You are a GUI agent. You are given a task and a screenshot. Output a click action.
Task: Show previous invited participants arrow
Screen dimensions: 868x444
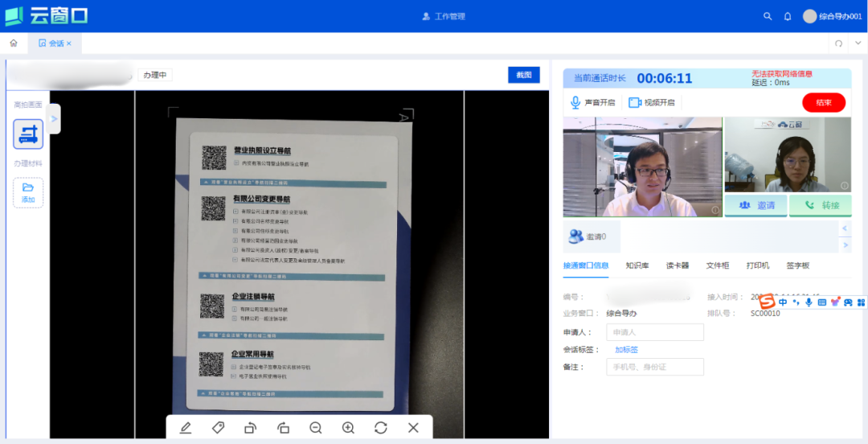point(845,228)
